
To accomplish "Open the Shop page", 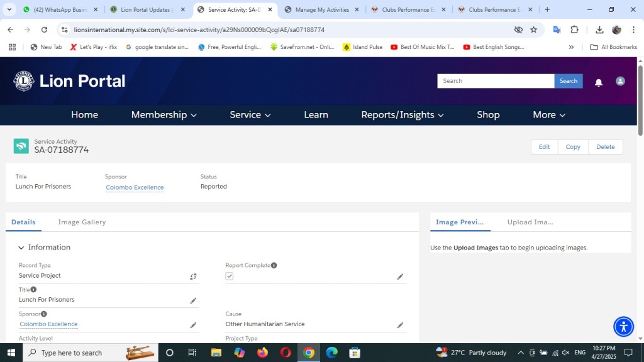I will 488,115.
